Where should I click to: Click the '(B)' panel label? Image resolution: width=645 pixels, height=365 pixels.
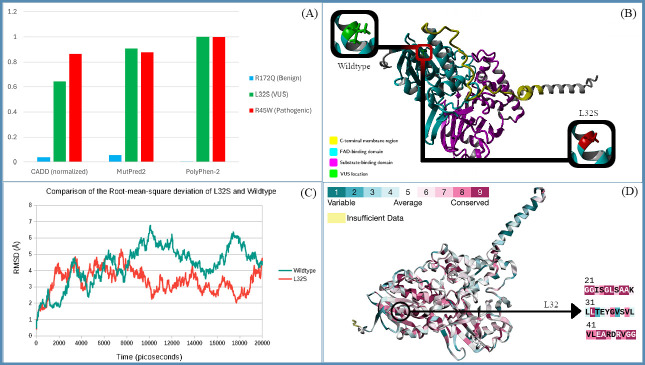coord(628,14)
